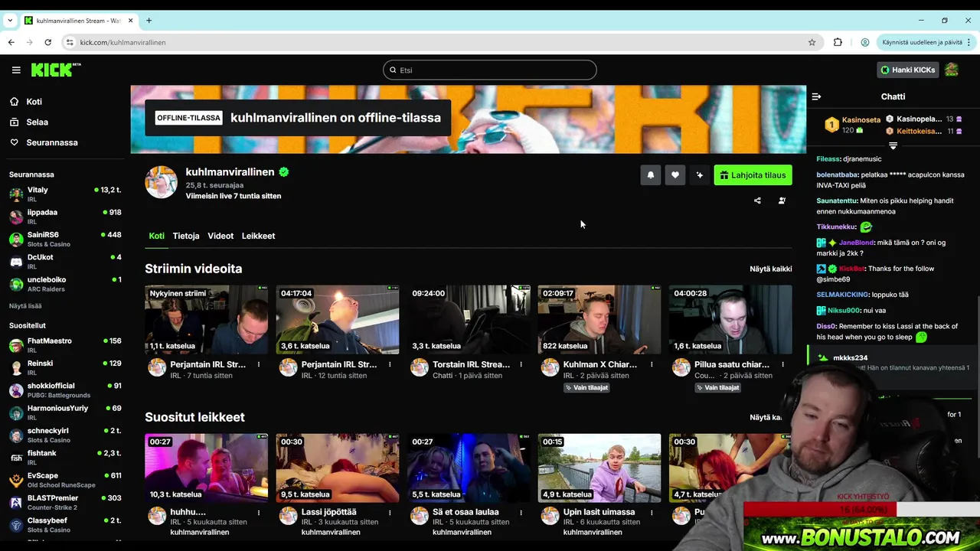Open Seurannassa sidebar item
980x551 pixels.
click(52, 142)
